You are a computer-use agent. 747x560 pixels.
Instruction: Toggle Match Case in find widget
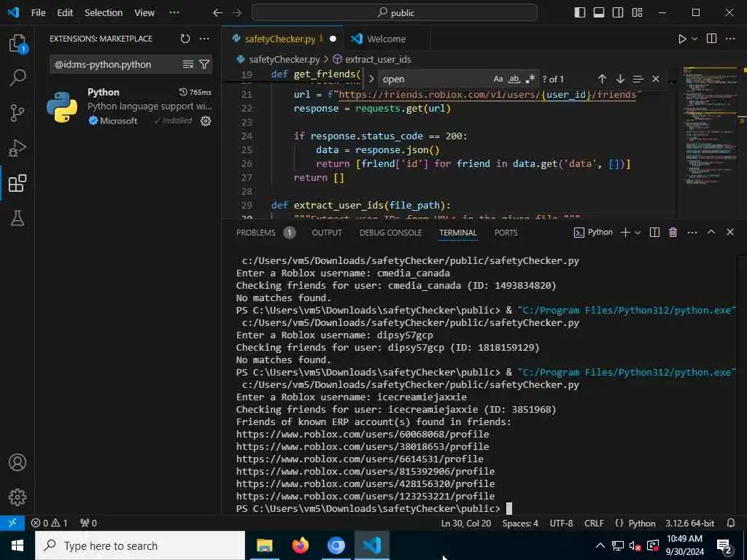coord(498,79)
